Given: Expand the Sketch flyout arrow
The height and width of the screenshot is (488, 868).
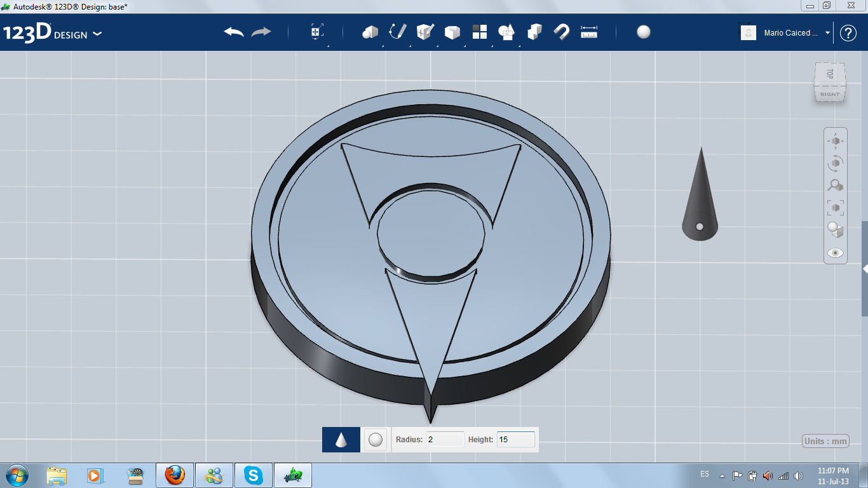Looking at the screenshot, I should (x=410, y=46).
